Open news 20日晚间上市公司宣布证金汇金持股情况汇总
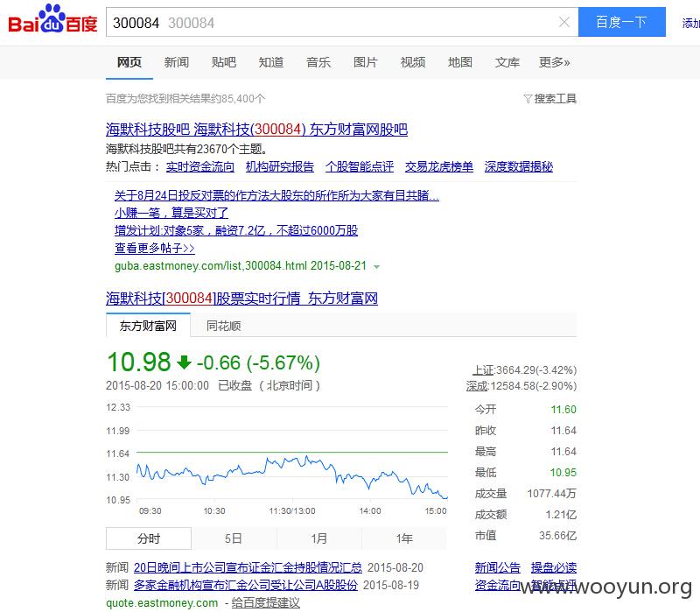The height and width of the screenshot is (612, 700). [x=248, y=567]
